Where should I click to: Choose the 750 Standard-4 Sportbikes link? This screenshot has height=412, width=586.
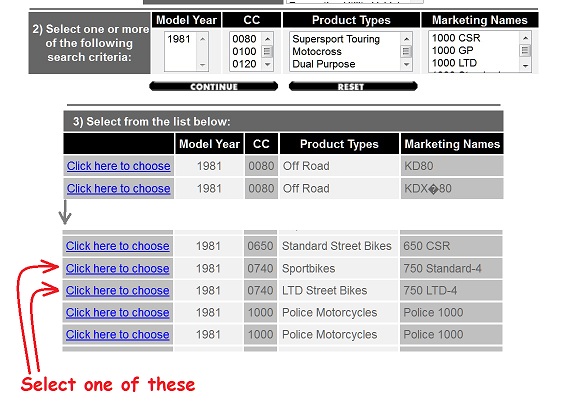pos(118,268)
